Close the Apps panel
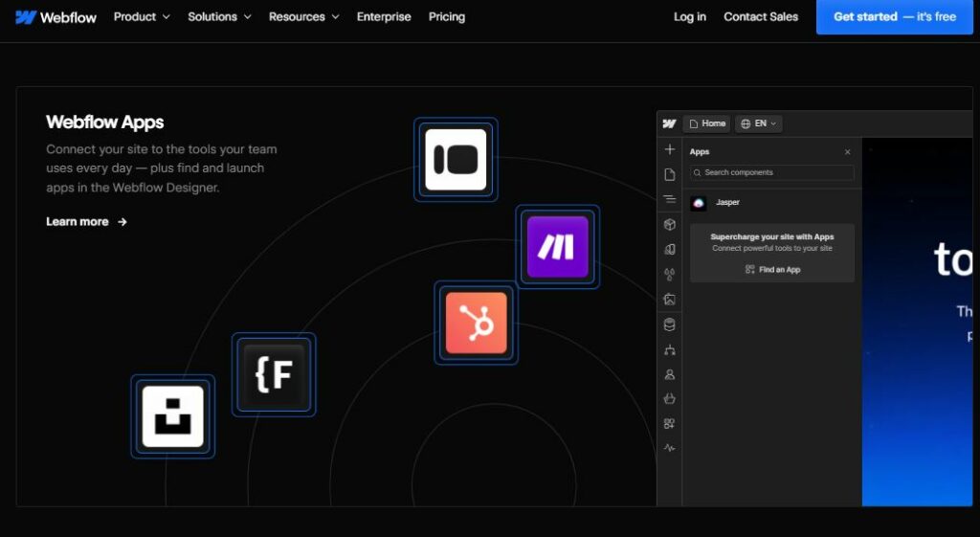This screenshot has width=980, height=537. (848, 152)
